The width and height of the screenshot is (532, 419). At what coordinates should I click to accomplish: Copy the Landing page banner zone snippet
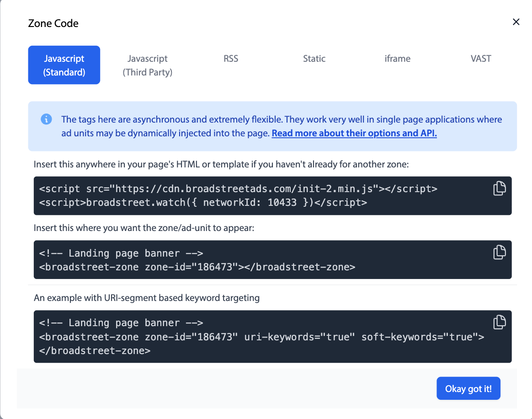500,252
